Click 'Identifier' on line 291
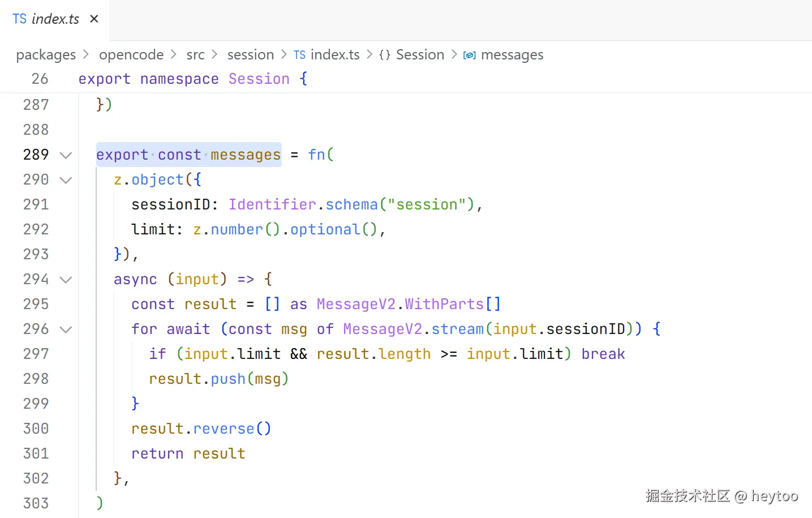The height and width of the screenshot is (518, 812). (x=272, y=204)
